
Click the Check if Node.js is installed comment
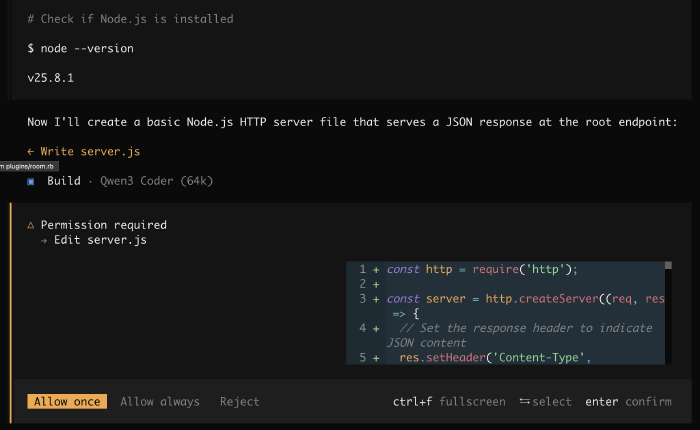click(130, 19)
